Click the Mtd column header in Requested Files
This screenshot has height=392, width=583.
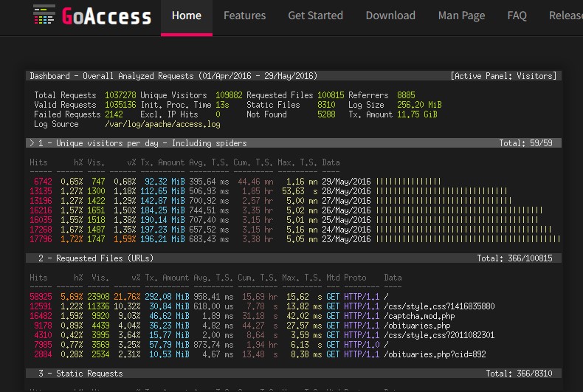coord(333,278)
